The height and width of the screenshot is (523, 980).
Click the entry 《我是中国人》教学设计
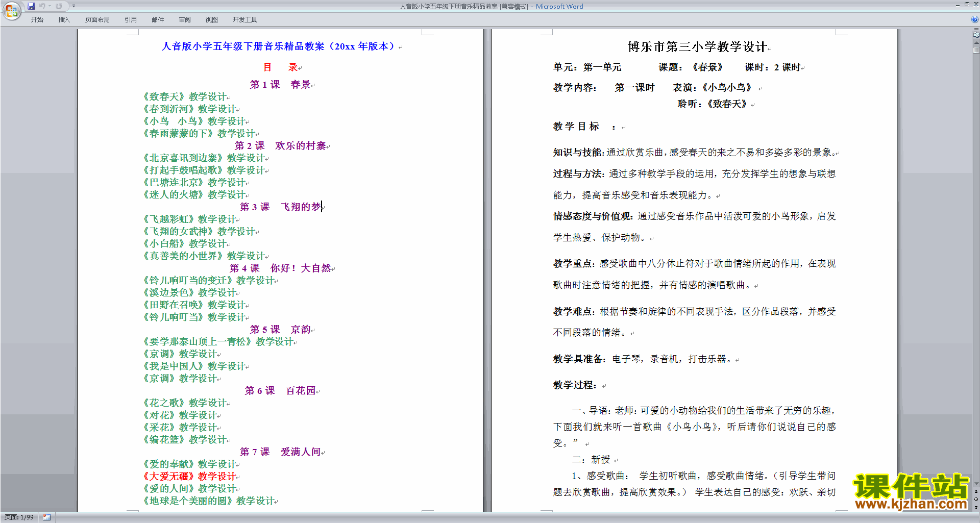194,366
